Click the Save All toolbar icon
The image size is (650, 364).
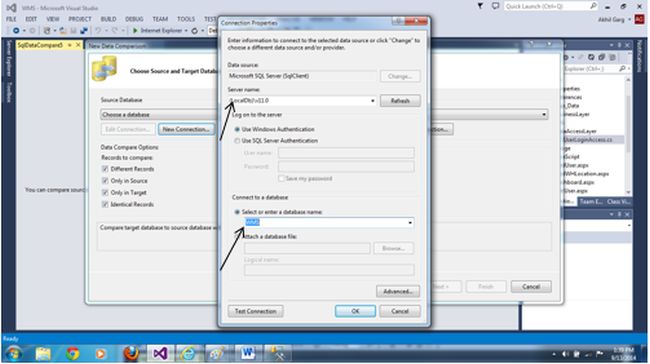click(84, 31)
